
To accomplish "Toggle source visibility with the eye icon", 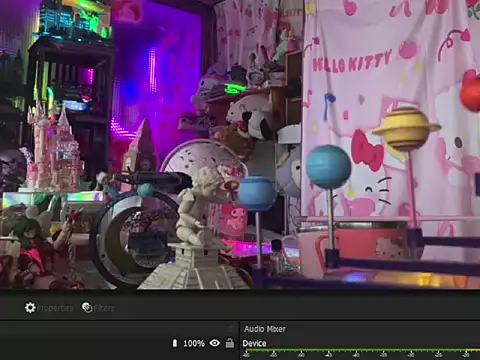I will coord(215,343).
